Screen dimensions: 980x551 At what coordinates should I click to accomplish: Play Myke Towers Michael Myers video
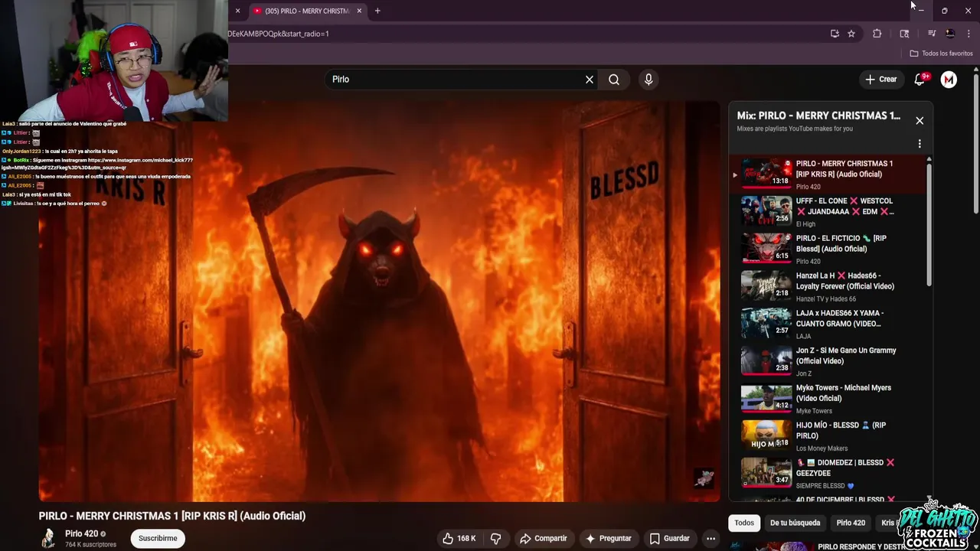point(827,399)
